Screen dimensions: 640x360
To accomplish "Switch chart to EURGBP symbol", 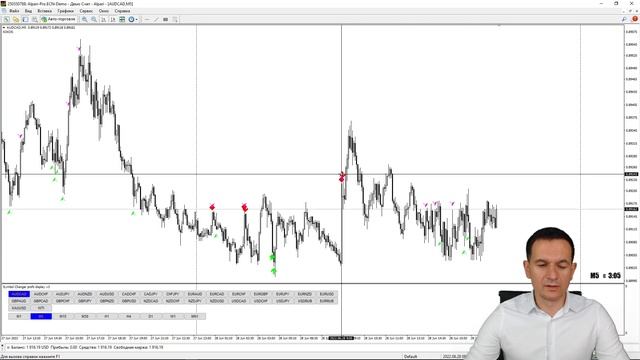I will (x=261, y=294).
